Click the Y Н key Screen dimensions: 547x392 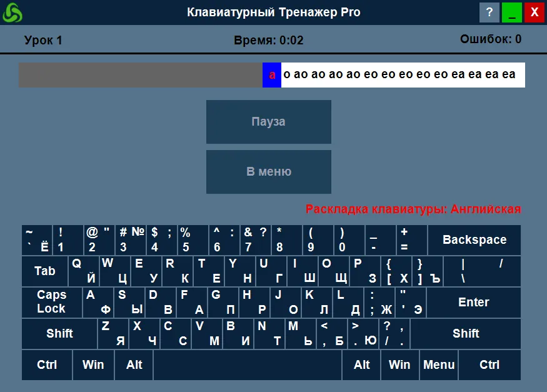(239, 271)
